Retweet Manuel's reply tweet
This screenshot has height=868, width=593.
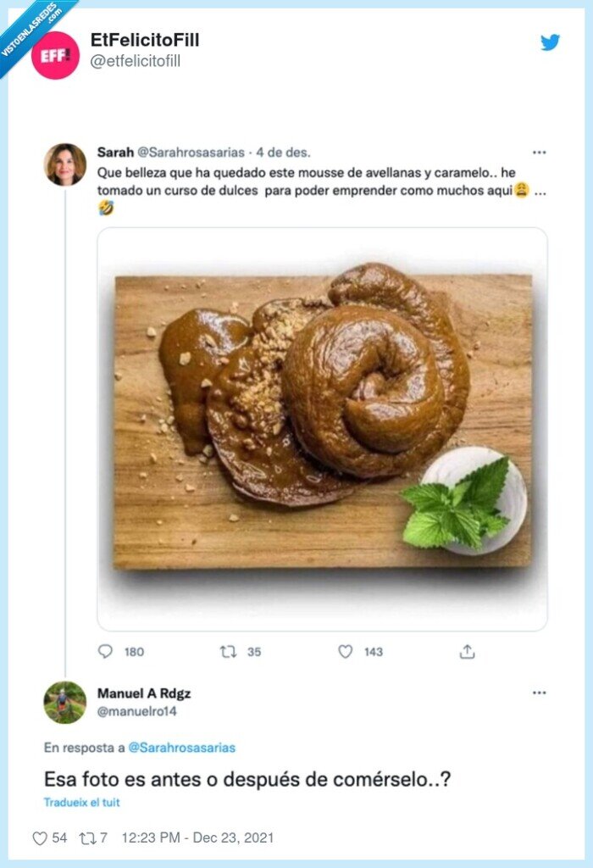pos(86,837)
